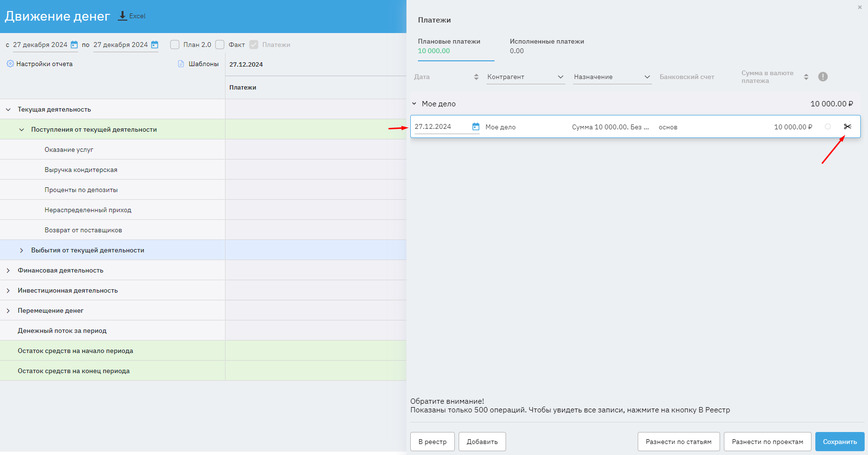
Task: Click the scissors split payment icon
Action: point(847,127)
